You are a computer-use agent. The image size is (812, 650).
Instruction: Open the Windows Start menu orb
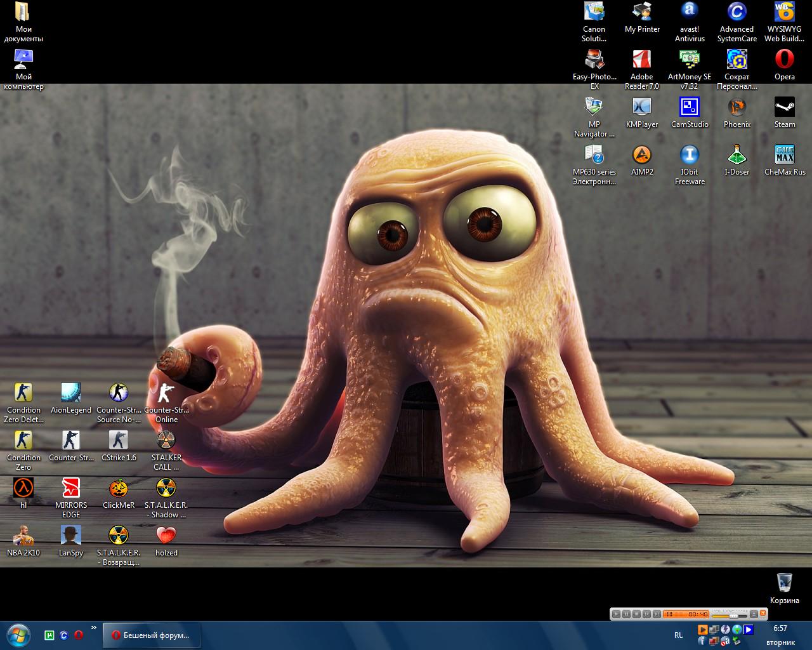(x=17, y=635)
